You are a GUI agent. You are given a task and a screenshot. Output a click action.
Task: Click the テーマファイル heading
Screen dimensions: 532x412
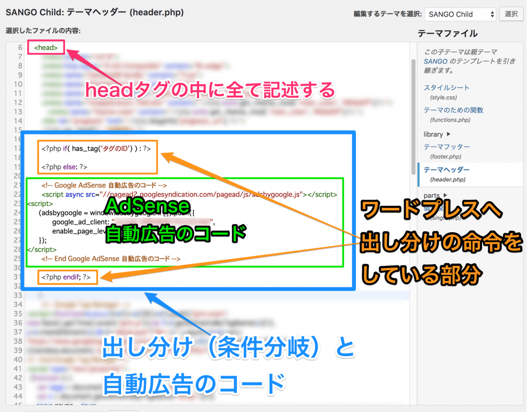[x=447, y=34]
